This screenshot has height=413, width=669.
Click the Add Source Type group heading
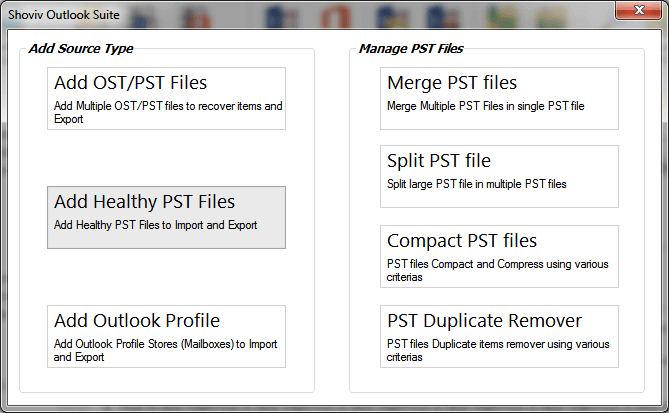[x=81, y=48]
